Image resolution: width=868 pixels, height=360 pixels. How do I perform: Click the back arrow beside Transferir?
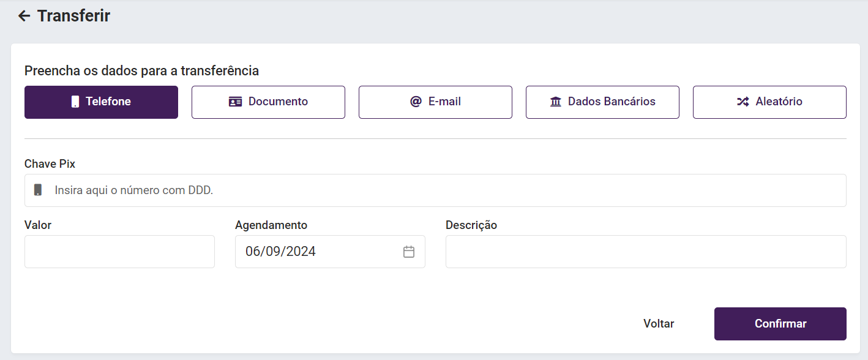point(24,16)
